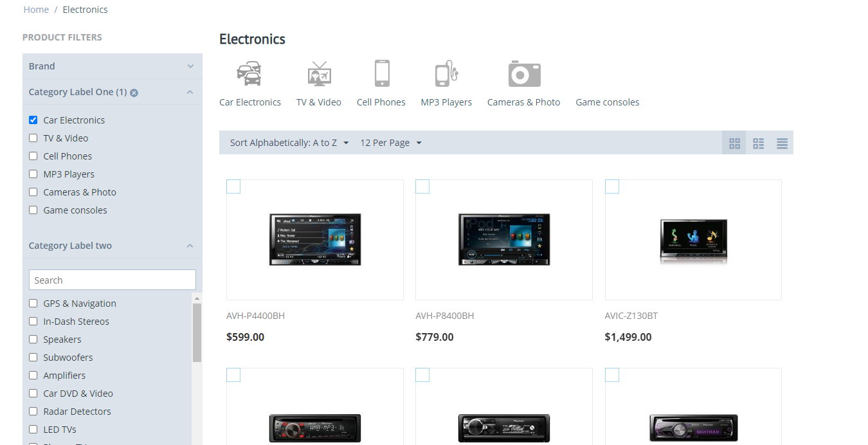
Task: Check the Cell Phones filter
Action: [33, 156]
